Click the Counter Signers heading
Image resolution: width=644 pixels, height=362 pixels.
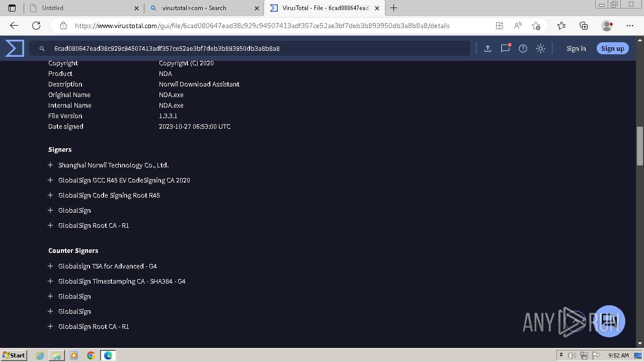coord(73,250)
